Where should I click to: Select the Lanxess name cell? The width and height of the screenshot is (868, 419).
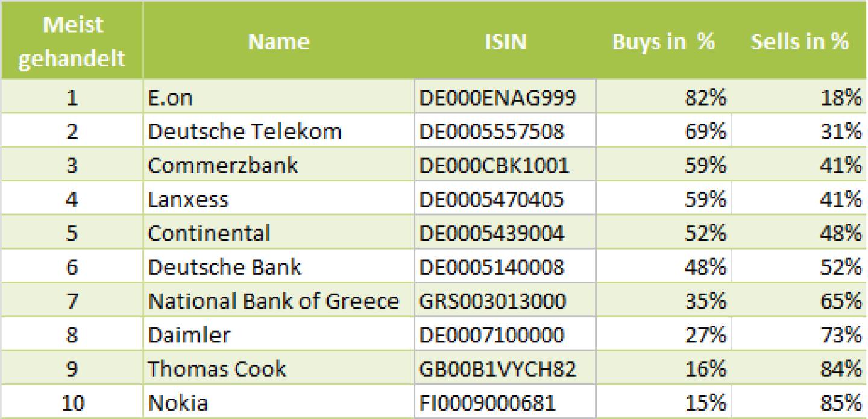coord(278,198)
